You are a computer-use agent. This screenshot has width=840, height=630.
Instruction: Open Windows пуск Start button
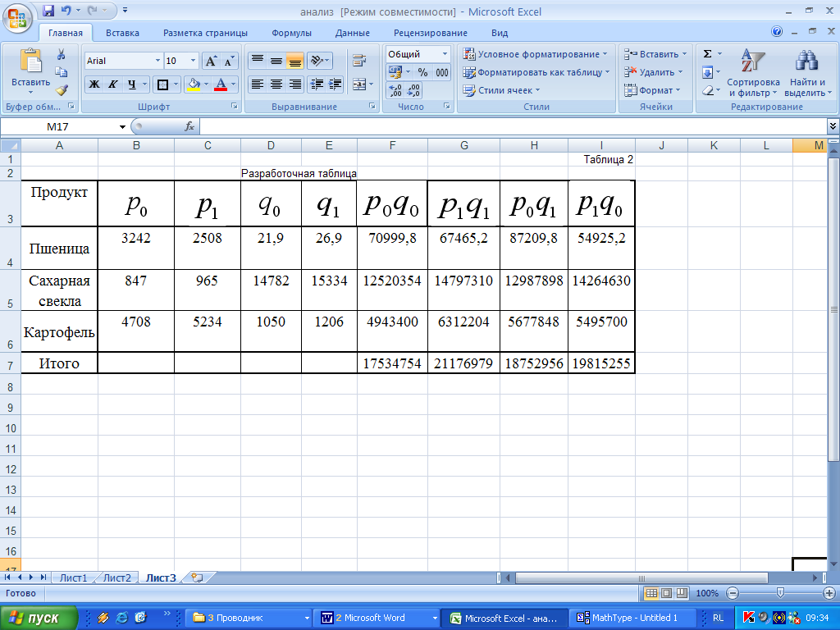(x=39, y=618)
